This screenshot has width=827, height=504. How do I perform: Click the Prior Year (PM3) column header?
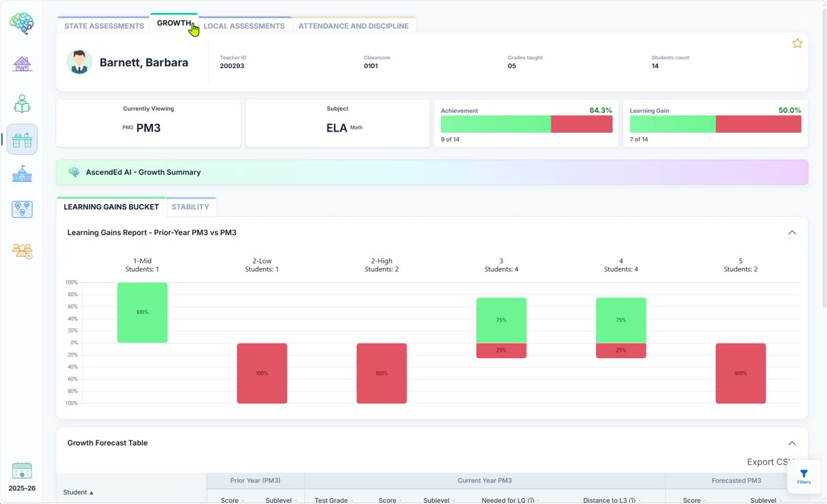click(x=256, y=481)
